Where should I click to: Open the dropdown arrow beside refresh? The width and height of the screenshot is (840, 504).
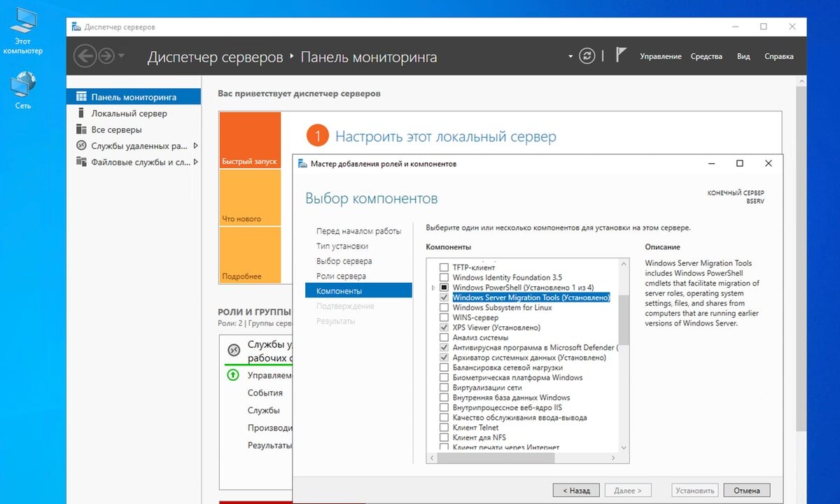coord(570,55)
